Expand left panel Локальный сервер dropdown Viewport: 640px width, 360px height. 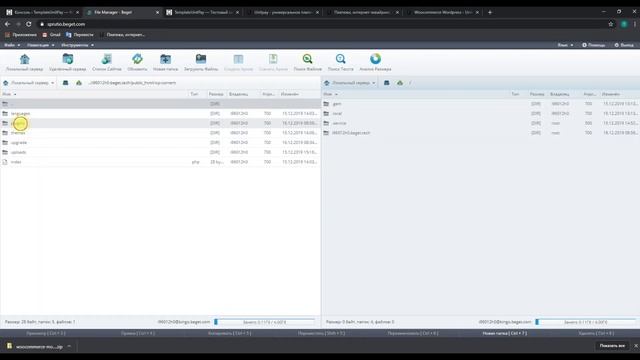coord(29,83)
